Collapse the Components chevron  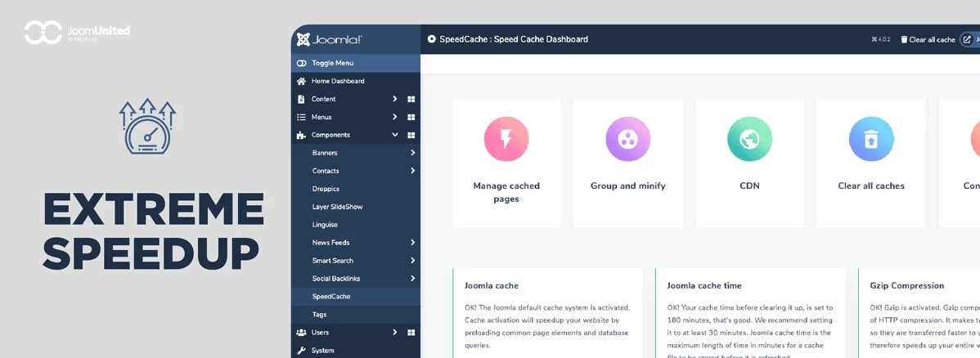[395, 134]
